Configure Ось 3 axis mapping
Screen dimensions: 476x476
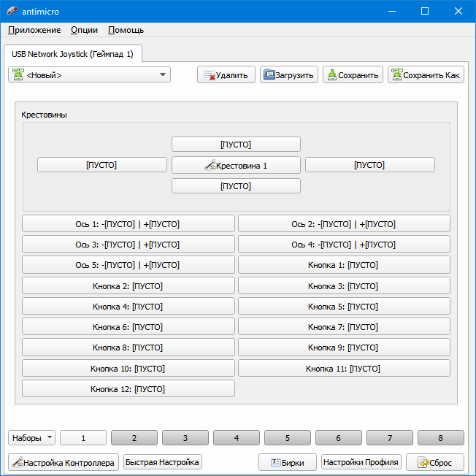click(x=128, y=244)
